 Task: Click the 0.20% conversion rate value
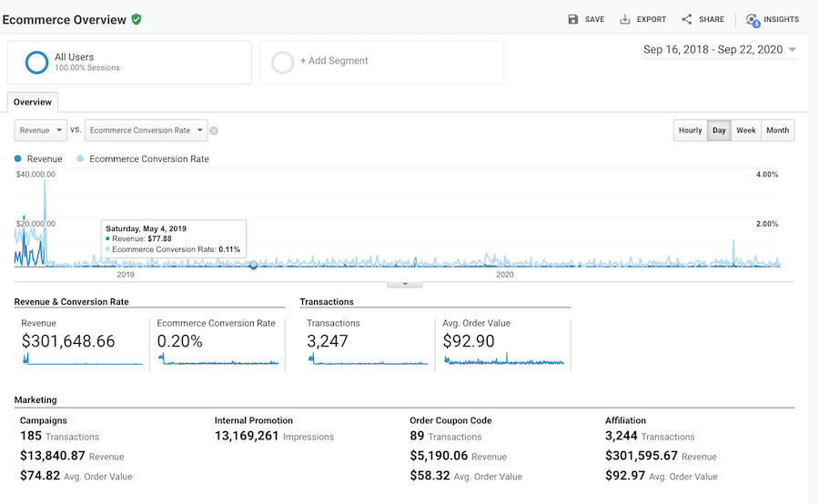click(179, 341)
